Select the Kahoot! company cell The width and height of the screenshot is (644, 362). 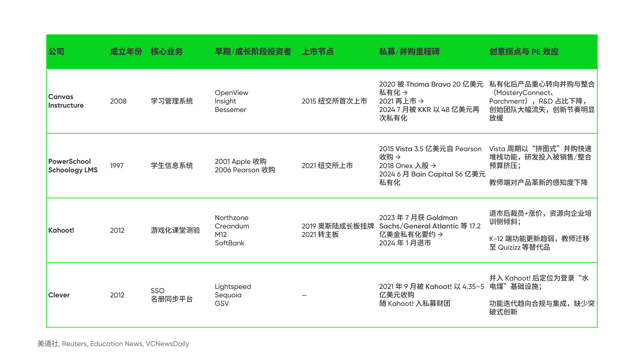click(61, 230)
